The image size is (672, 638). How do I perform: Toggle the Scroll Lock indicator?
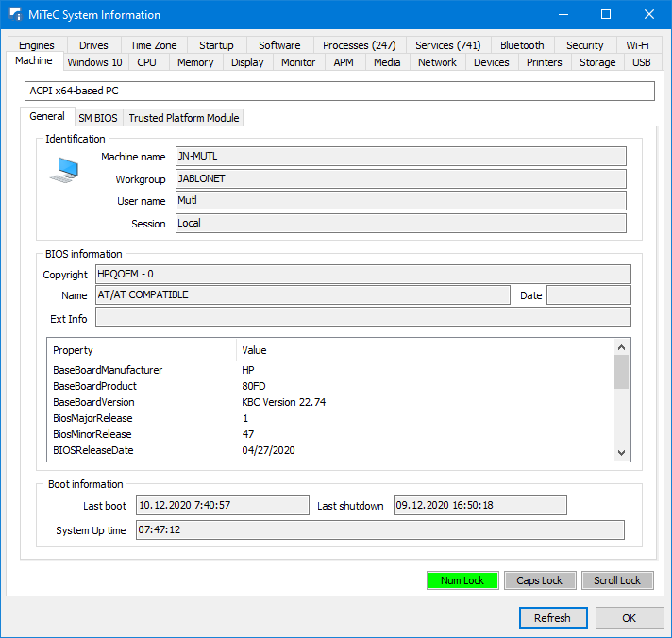click(617, 580)
